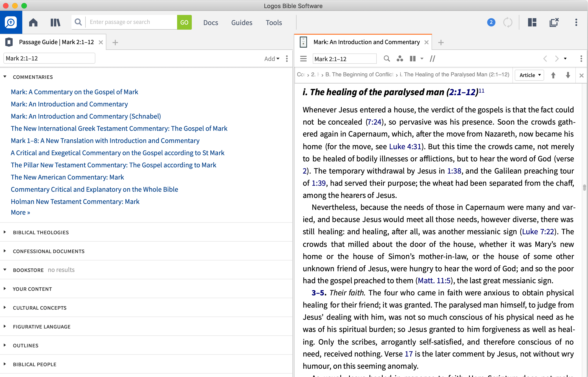Click breadcrumb B. The Beginning of Conflict
588x377 pixels.
[x=359, y=74]
